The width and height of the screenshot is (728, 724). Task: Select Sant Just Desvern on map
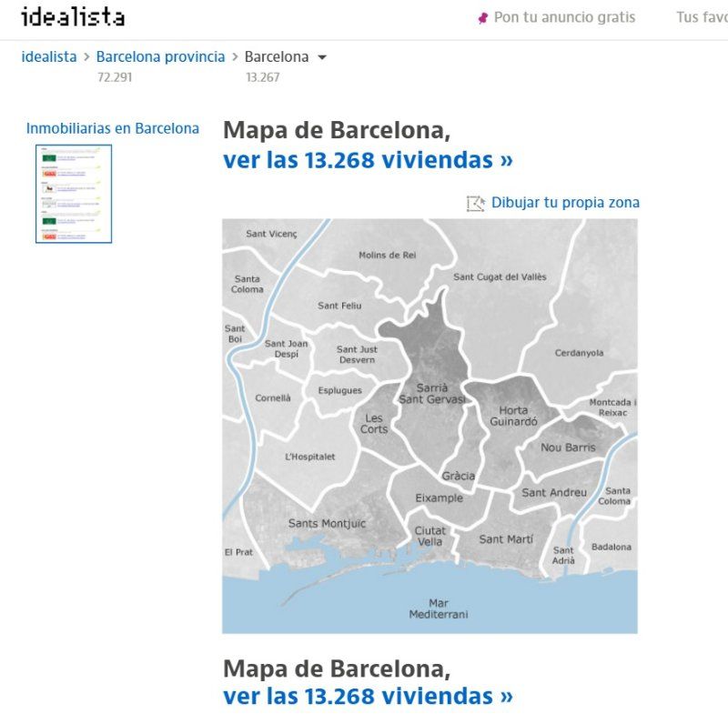[x=357, y=355]
